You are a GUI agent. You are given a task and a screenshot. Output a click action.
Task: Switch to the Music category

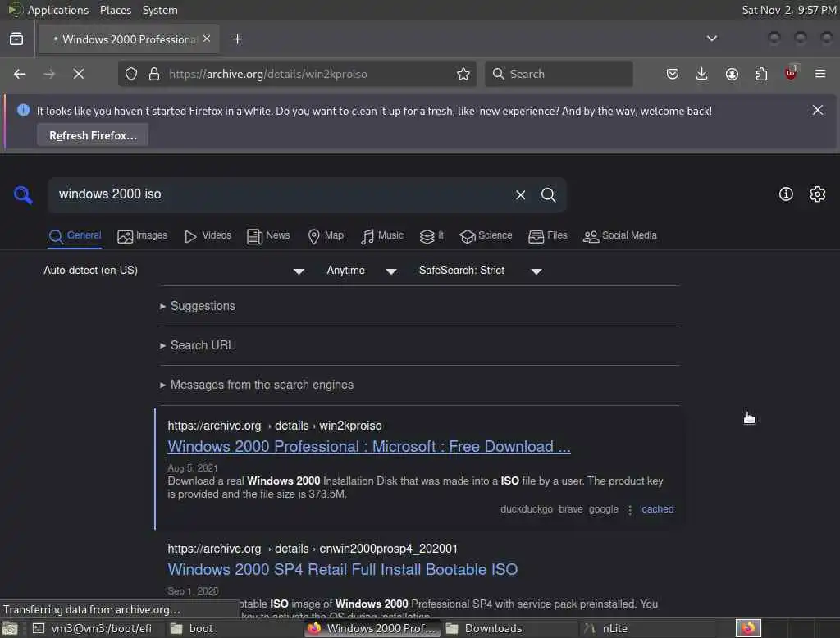(382, 235)
